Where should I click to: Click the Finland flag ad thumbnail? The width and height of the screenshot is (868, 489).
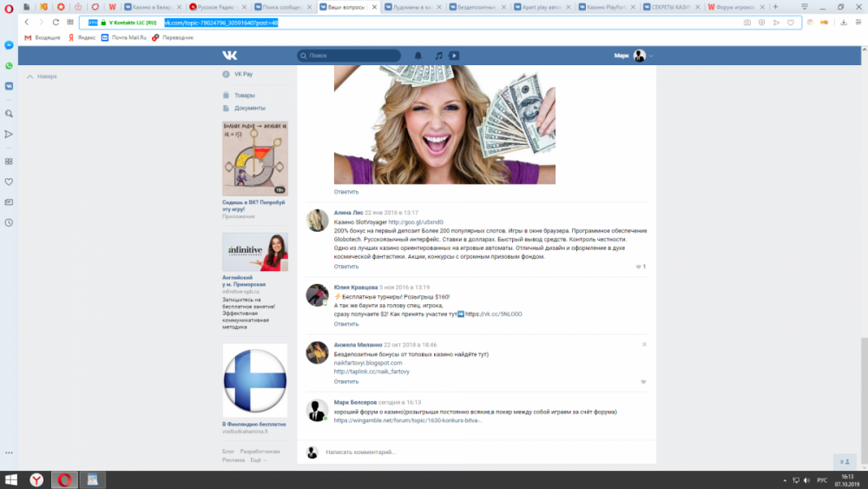pyautogui.click(x=254, y=381)
